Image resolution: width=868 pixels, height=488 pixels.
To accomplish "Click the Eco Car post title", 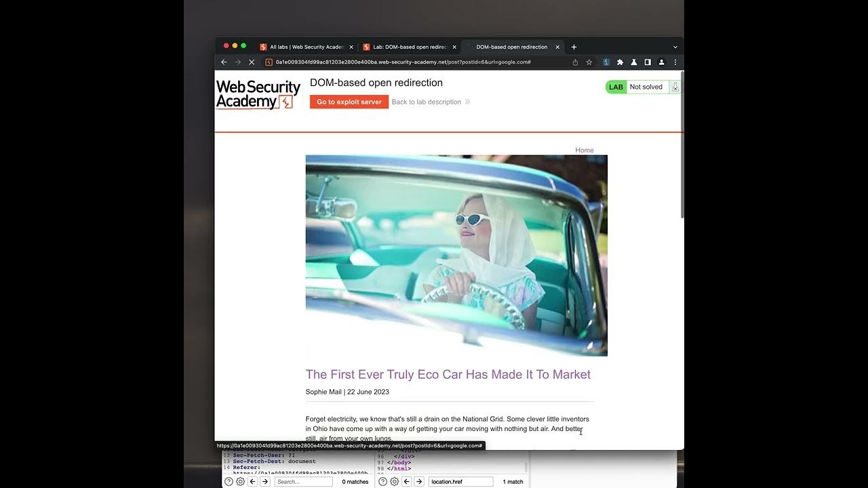I will coord(448,374).
